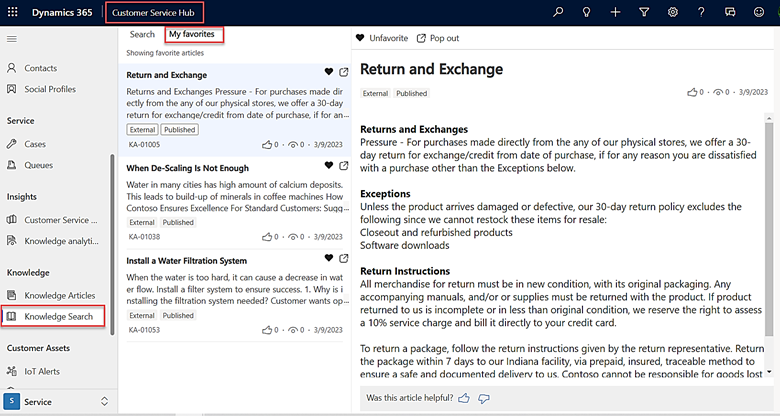The height and width of the screenshot is (416, 780).
Task: Open the Cases sidebar item
Action: click(x=35, y=144)
